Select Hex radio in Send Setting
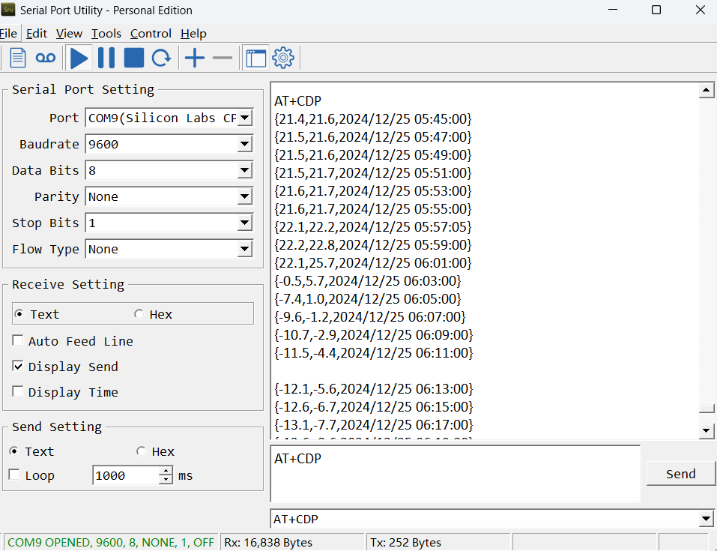This screenshot has height=551, width=717. [141, 451]
